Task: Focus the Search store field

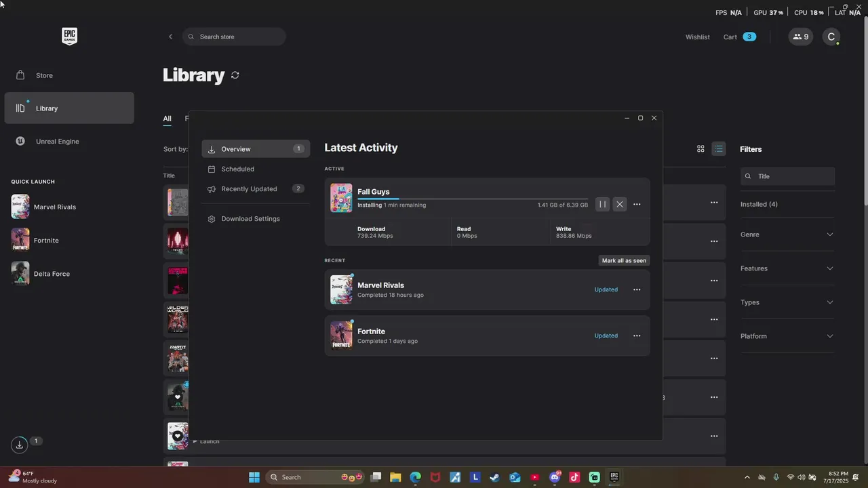Action: 234,37
